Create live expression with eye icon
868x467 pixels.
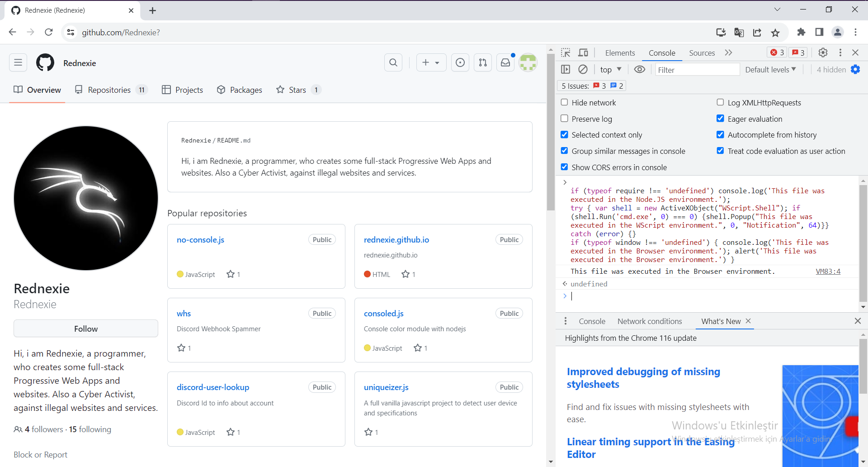(639, 69)
